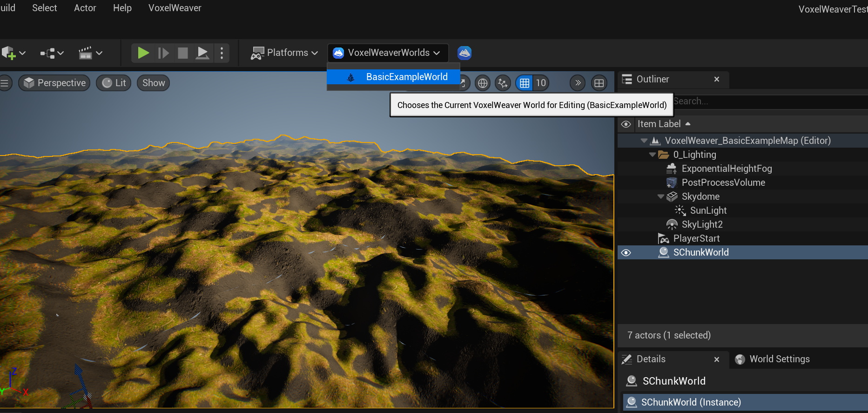Click the Play in editor button
The image size is (868, 413).
[143, 53]
